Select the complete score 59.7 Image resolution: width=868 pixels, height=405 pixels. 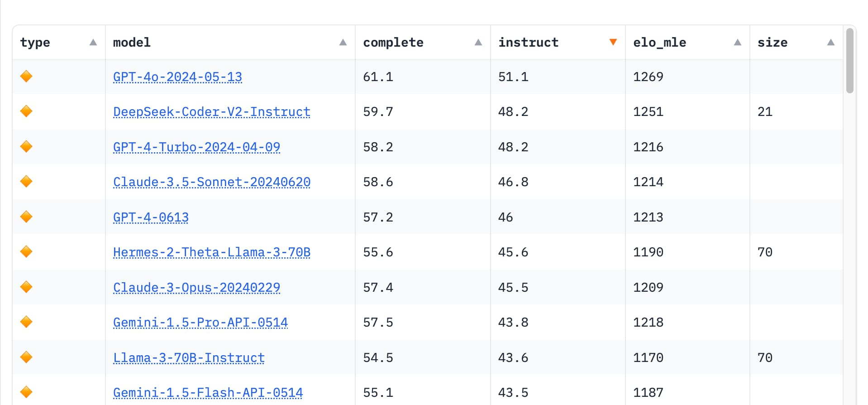(378, 111)
